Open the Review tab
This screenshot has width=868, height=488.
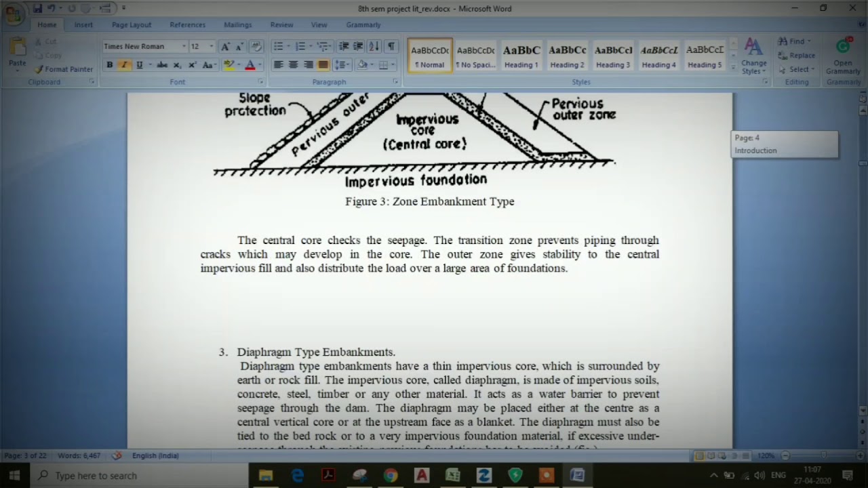(281, 25)
